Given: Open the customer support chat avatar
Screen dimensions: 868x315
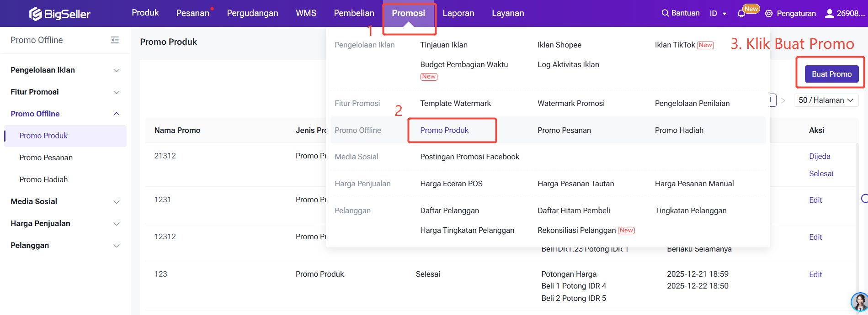Looking at the screenshot, I should point(859,302).
